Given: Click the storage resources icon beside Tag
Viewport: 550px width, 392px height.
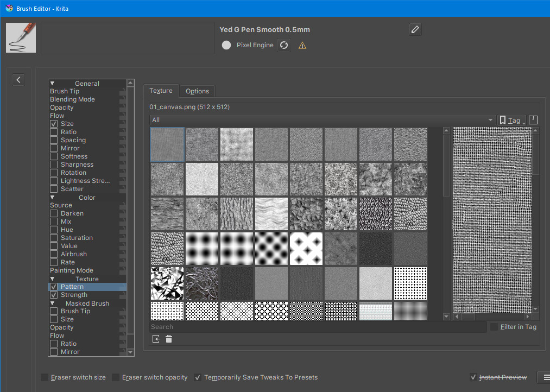Looking at the screenshot, I should [533, 120].
